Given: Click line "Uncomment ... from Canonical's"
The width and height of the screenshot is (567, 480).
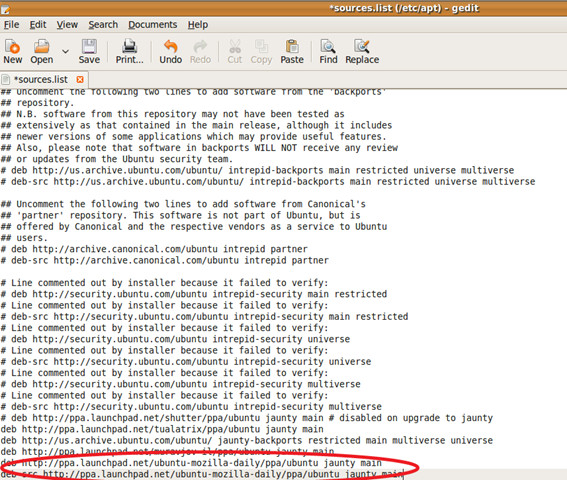Looking at the screenshot, I should pos(183,204).
